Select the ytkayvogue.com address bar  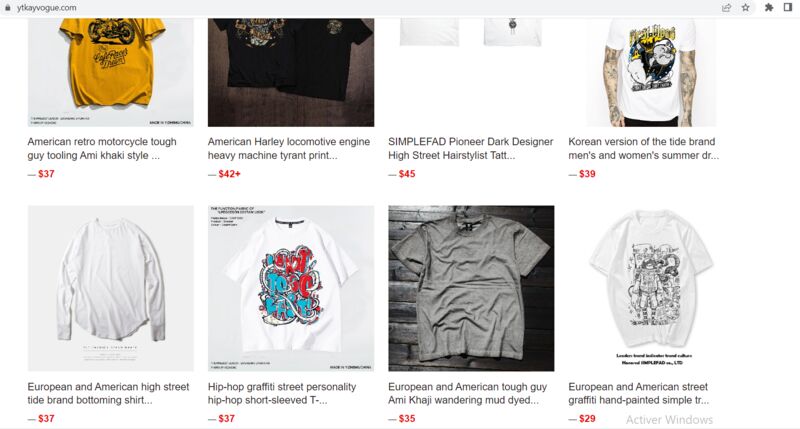(357, 8)
